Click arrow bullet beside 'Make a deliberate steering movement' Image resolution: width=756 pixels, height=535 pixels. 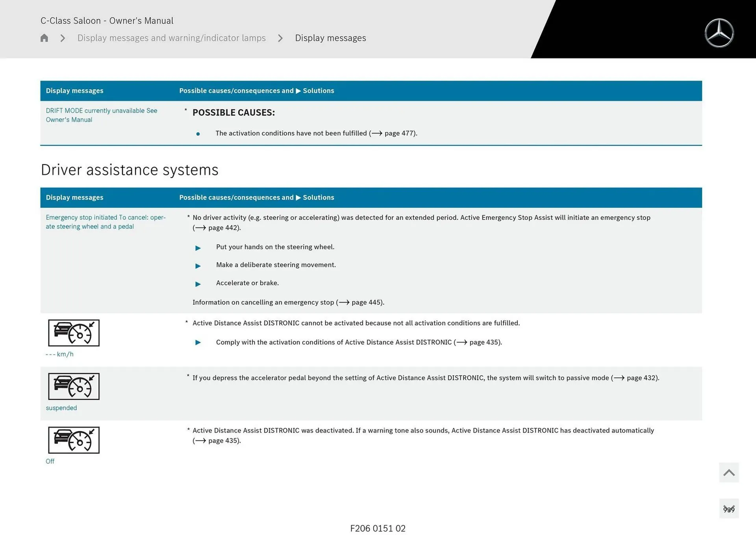[x=198, y=266]
